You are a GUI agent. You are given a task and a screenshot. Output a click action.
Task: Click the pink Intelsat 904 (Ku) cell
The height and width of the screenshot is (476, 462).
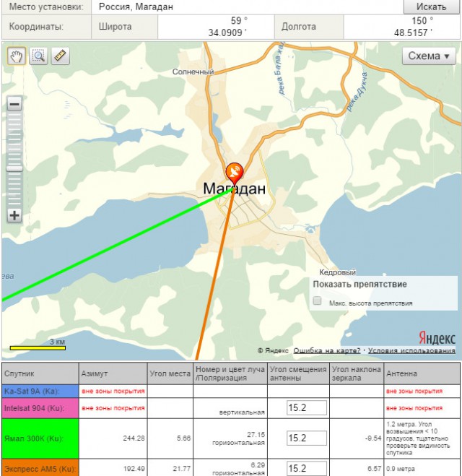click(x=40, y=408)
